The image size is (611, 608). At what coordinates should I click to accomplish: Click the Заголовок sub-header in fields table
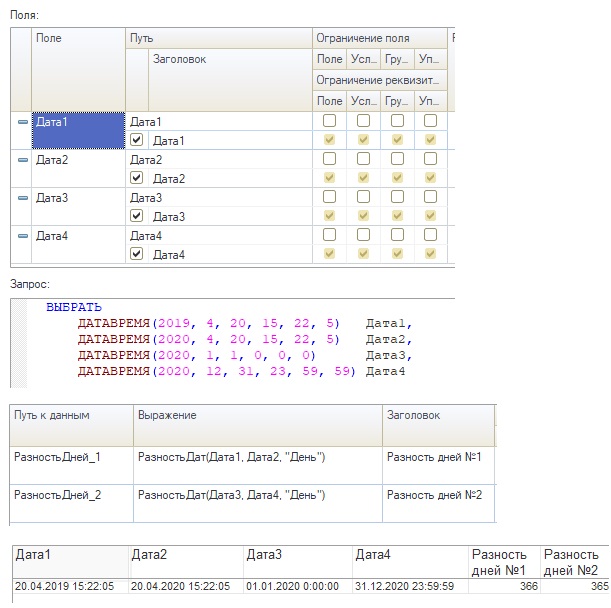coord(230,80)
